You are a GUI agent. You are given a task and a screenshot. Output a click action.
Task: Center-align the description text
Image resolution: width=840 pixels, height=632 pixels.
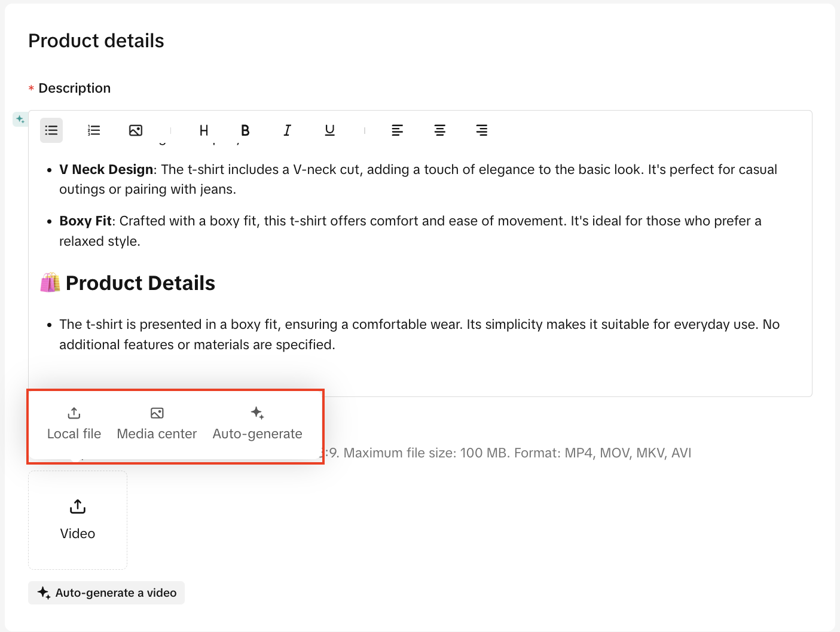(439, 130)
